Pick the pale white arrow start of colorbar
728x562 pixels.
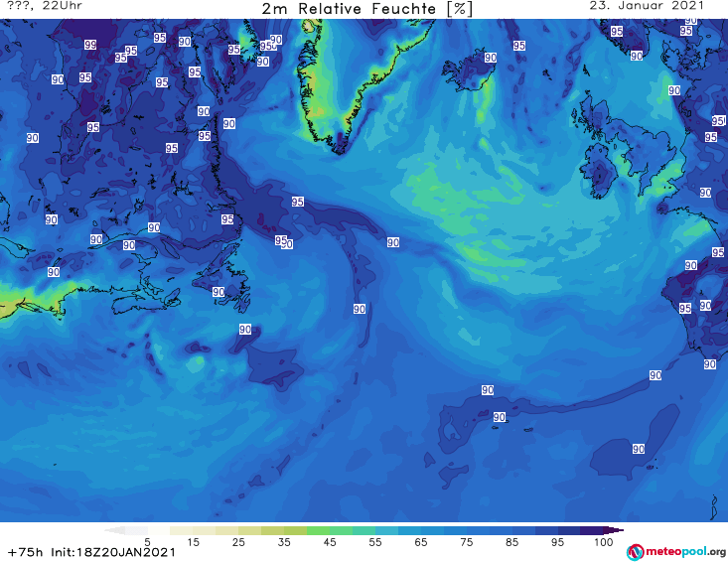(x=114, y=530)
